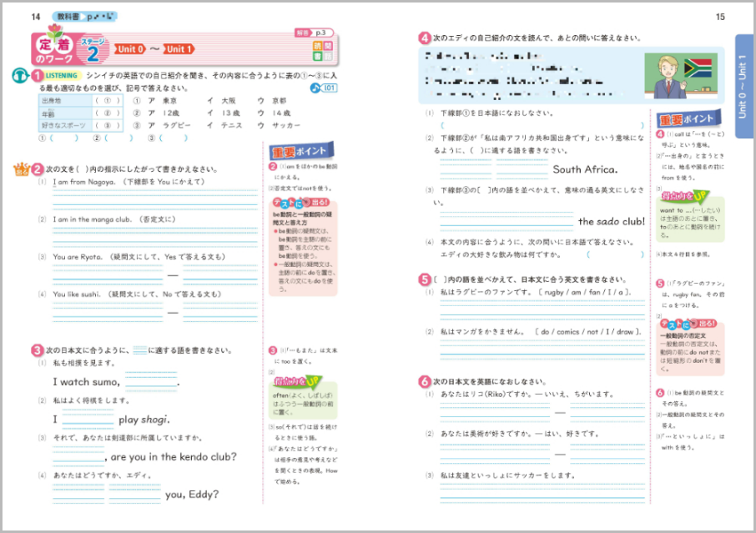Choose option ア 東京

coord(163,101)
